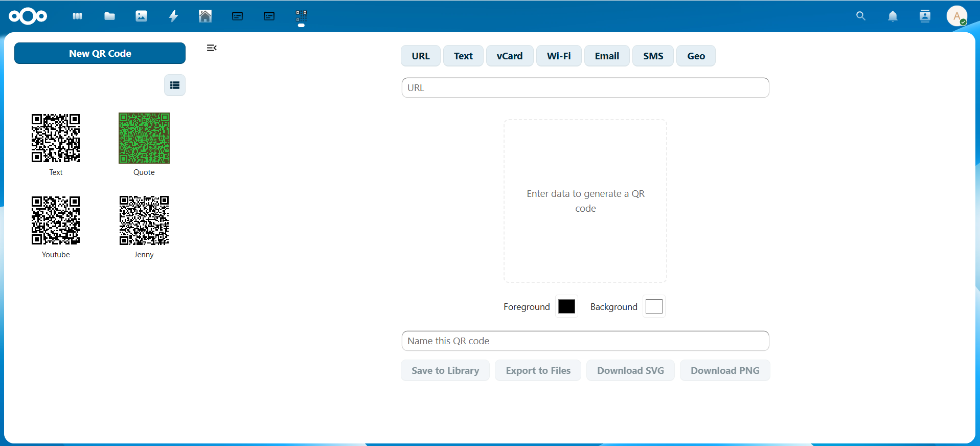Screen dimensions: 980x446
Task: Click the 'Quote' label in the library
Action: [144, 172]
